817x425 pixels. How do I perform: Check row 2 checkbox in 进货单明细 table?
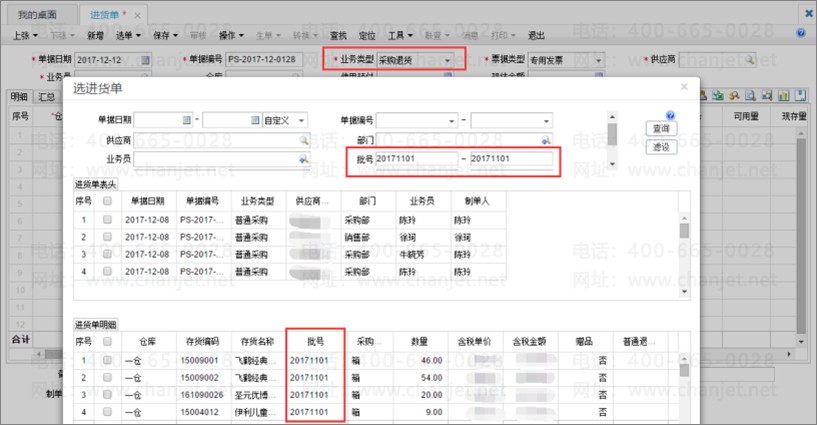[107, 377]
